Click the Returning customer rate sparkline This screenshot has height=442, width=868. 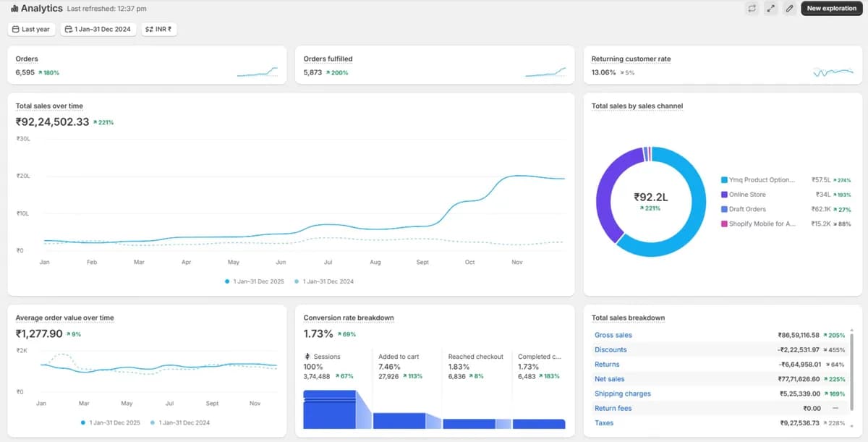[x=833, y=72]
